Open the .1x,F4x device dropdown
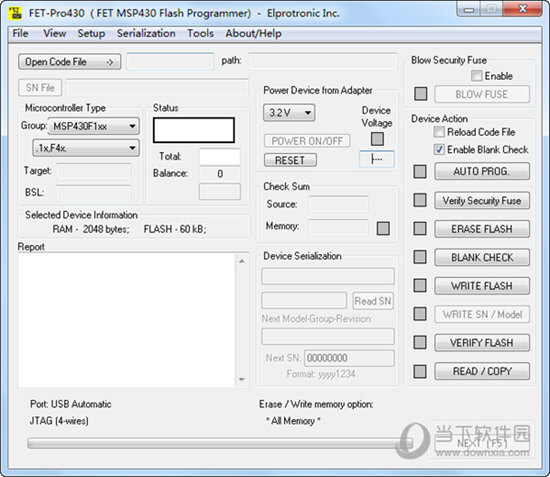550x477 pixels. point(86,148)
